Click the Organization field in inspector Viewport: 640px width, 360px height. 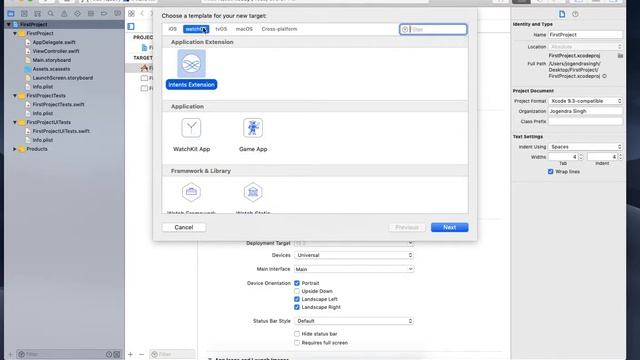585,111
